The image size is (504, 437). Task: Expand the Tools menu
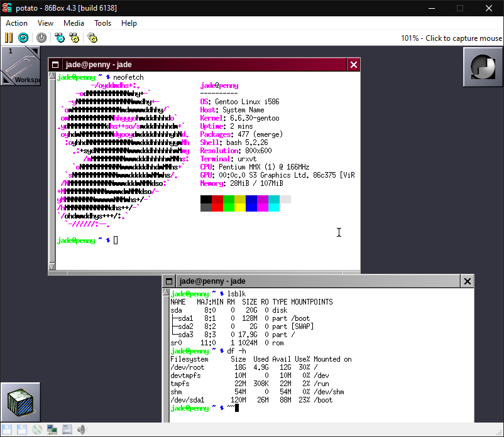(102, 23)
